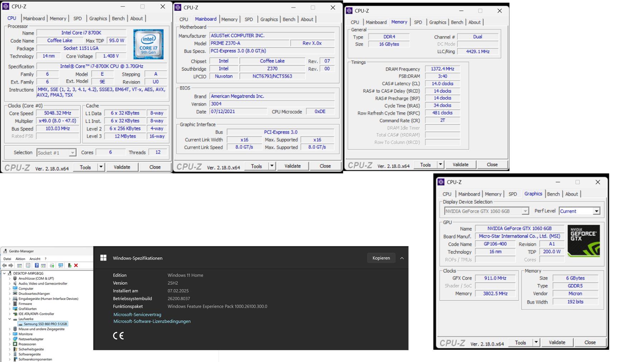Screen dimensions: 644x362
Task: Click show/hide console tree toolbar icon
Action: (x=19, y=265)
